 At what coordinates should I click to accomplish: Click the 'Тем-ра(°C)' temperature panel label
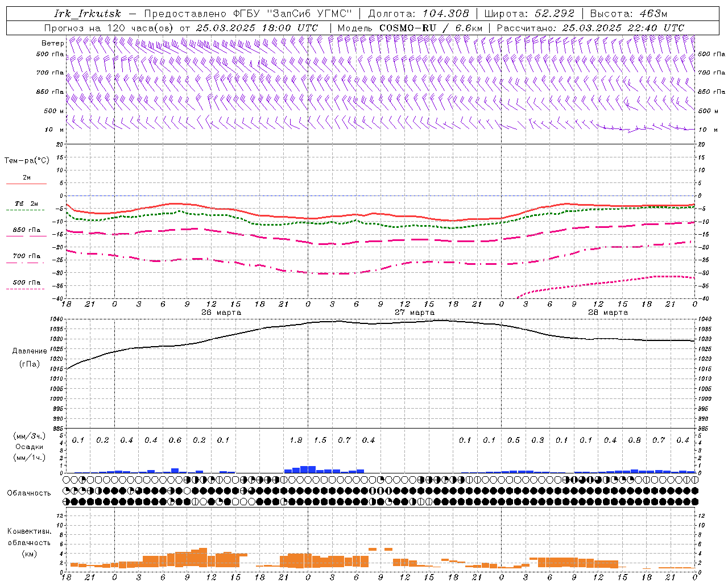click(x=27, y=161)
